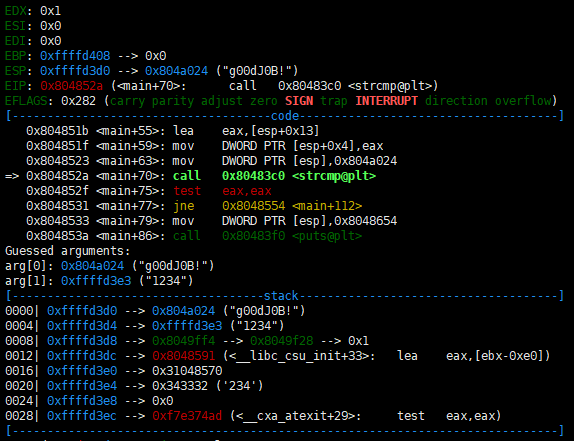The width and height of the screenshot is (574, 441).
Task: Click green 0x8049f28 in stack row 0008
Action: [x=282, y=341]
